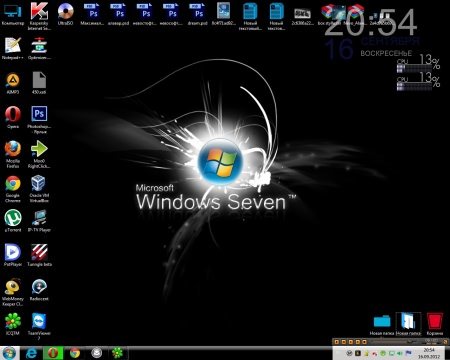Launch the IP-TV Player shortcut
450x360 pixels.
point(39,221)
